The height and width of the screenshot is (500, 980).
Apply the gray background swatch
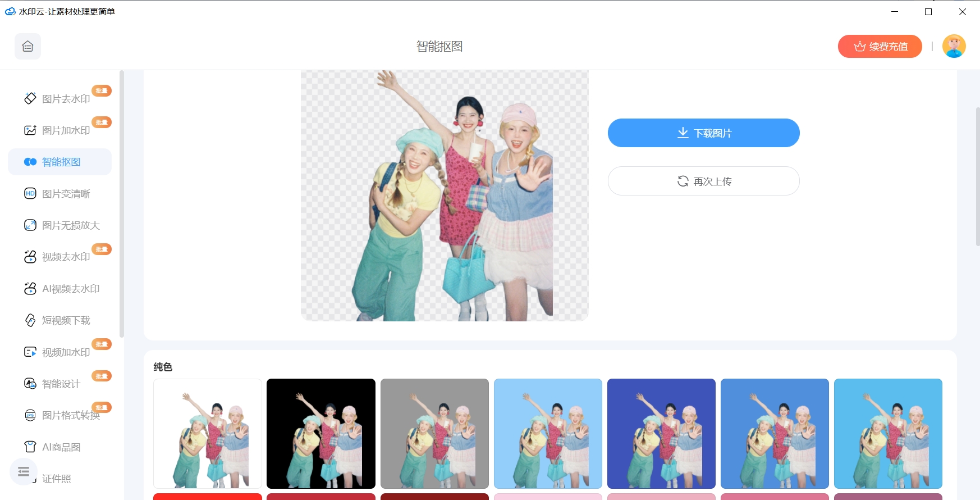[434, 433]
